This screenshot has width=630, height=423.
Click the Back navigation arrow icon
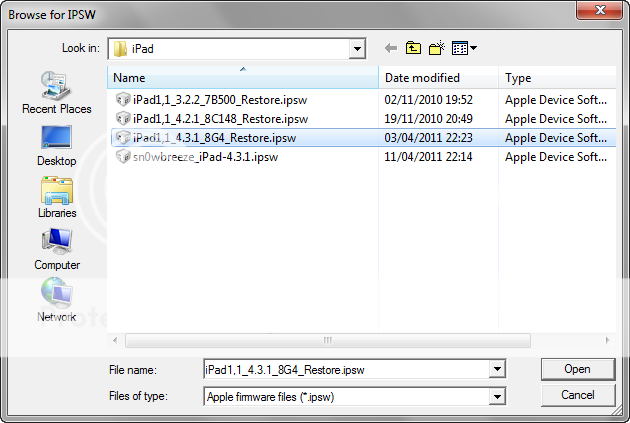pyautogui.click(x=390, y=48)
